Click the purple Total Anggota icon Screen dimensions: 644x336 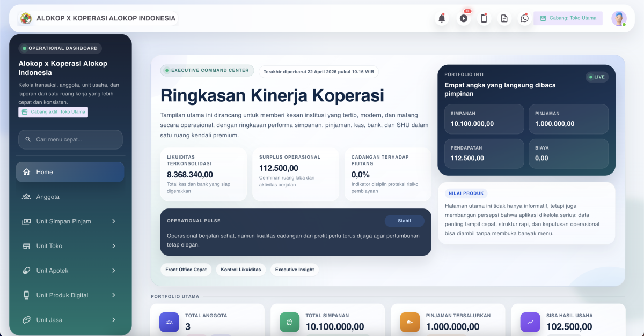tap(169, 322)
